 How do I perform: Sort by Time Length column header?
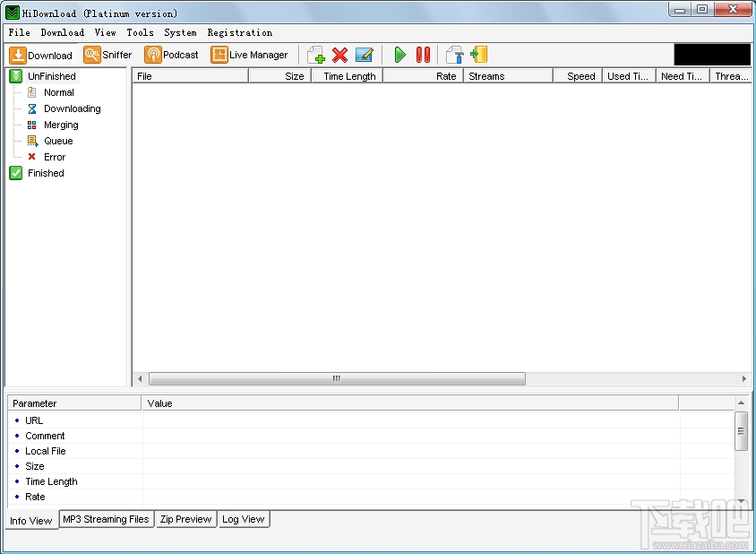point(348,76)
